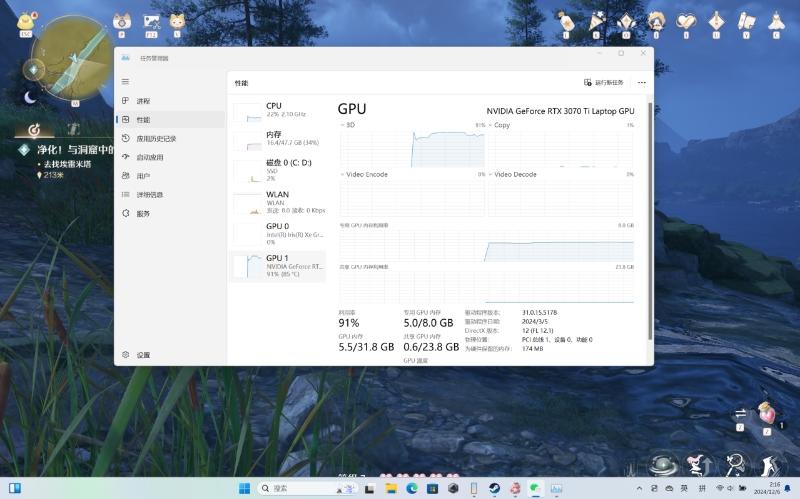Open the 进程 (Processes) page
800x499 pixels.
[170, 101]
